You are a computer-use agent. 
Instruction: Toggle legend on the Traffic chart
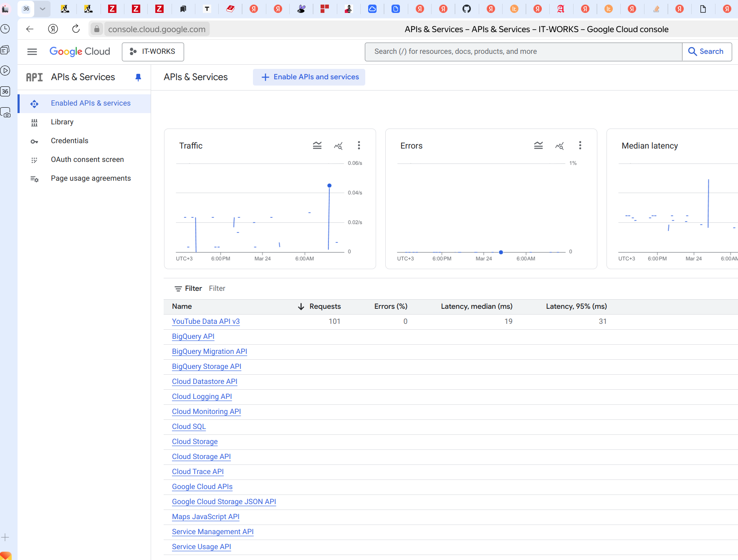tap(317, 145)
